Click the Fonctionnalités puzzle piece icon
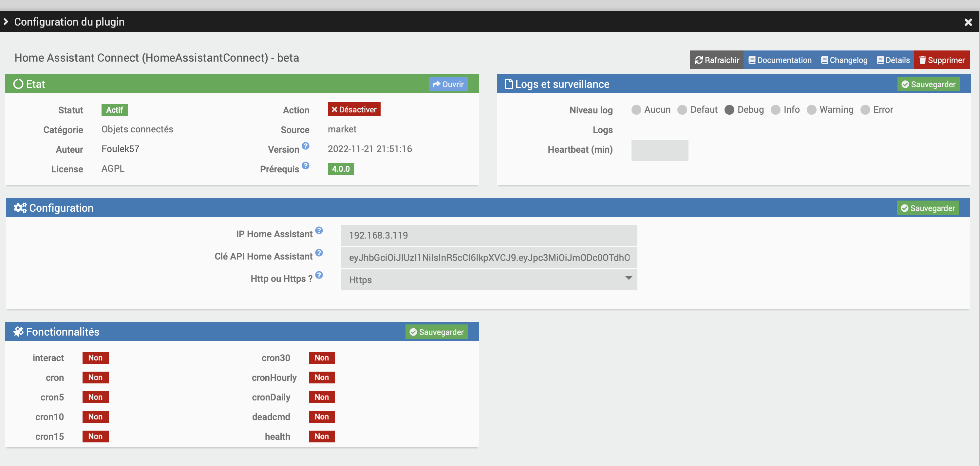980x466 pixels. [x=18, y=332]
